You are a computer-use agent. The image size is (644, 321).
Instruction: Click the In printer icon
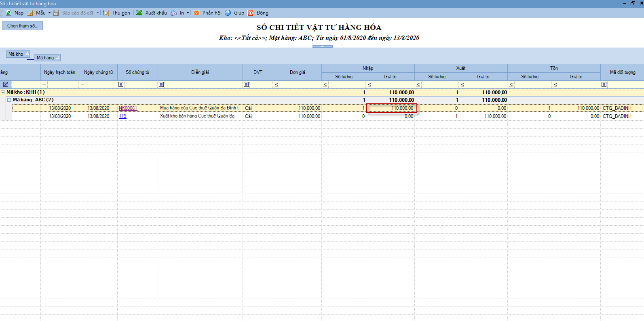(x=174, y=13)
